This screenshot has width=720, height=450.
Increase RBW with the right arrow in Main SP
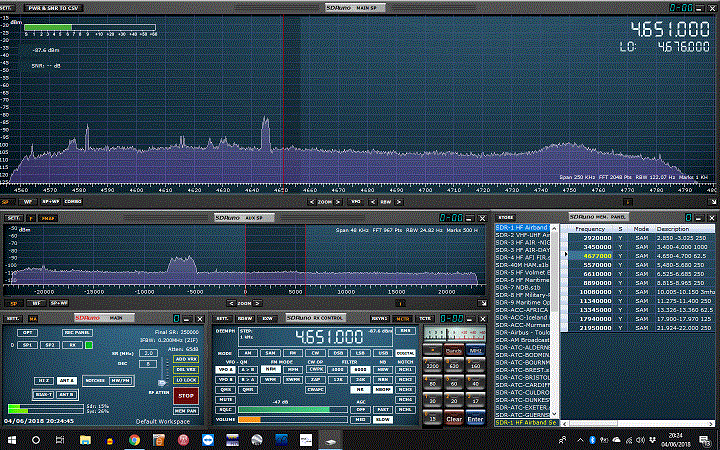pos(399,202)
